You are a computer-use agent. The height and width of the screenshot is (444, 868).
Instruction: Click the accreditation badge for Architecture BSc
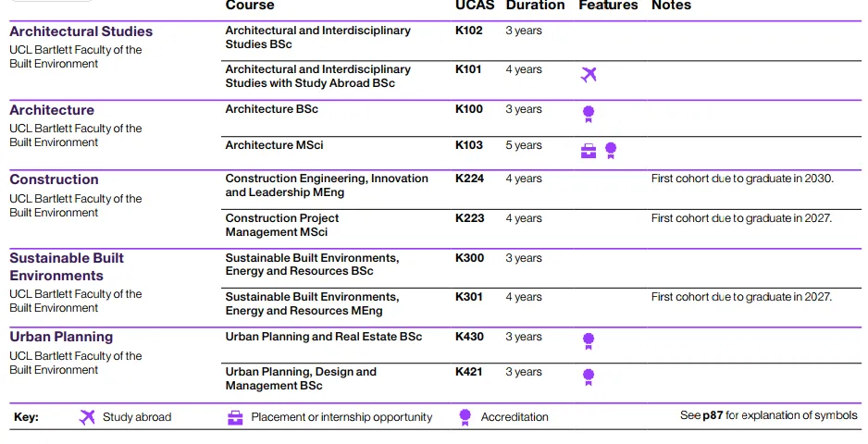589,114
